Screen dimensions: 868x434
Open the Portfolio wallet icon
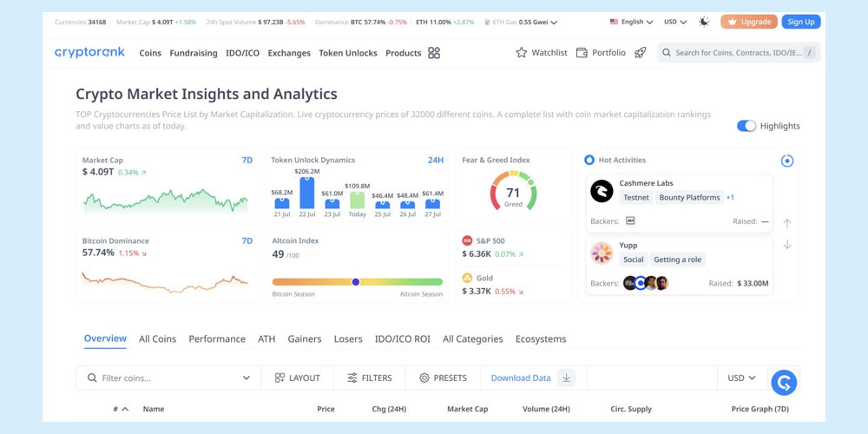pyautogui.click(x=582, y=53)
